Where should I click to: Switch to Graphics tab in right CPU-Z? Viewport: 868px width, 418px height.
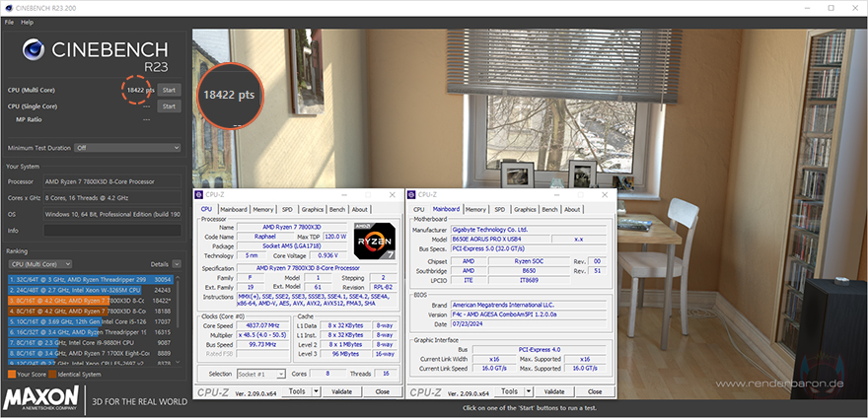(525, 209)
